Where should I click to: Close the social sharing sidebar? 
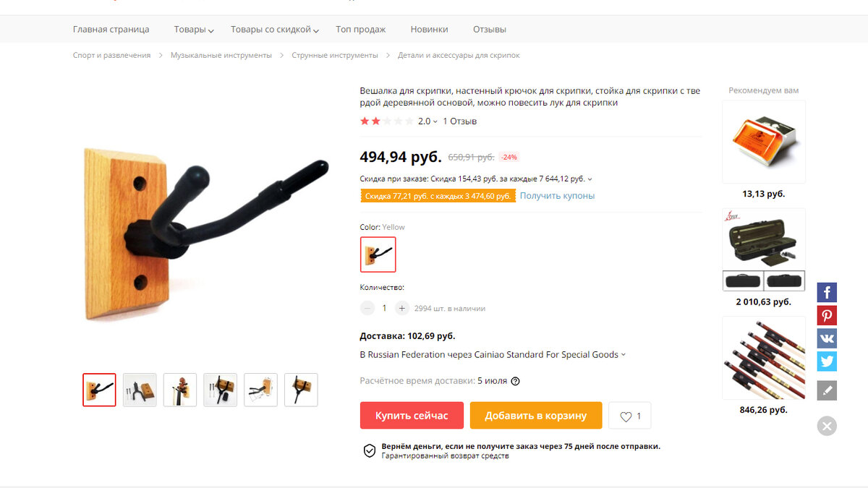click(827, 426)
